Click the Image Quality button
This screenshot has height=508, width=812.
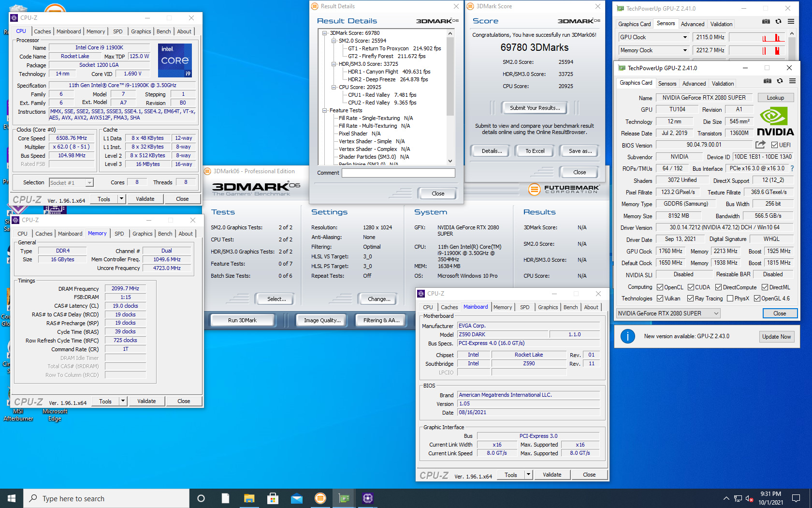point(322,320)
